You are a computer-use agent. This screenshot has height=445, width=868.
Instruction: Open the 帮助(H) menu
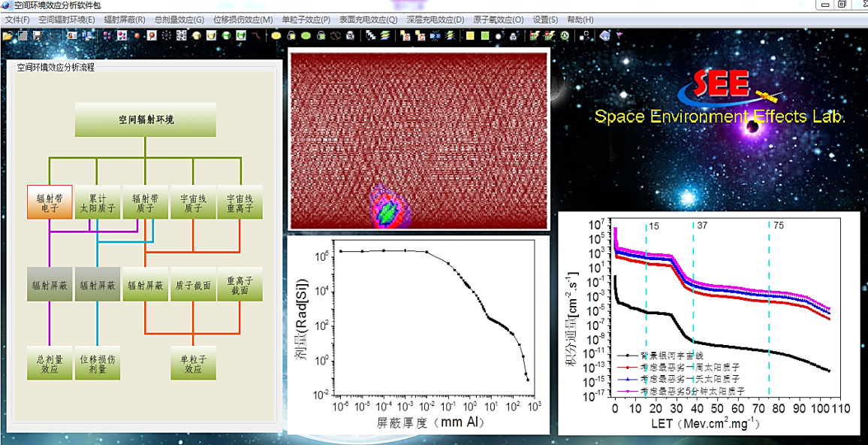(580, 20)
